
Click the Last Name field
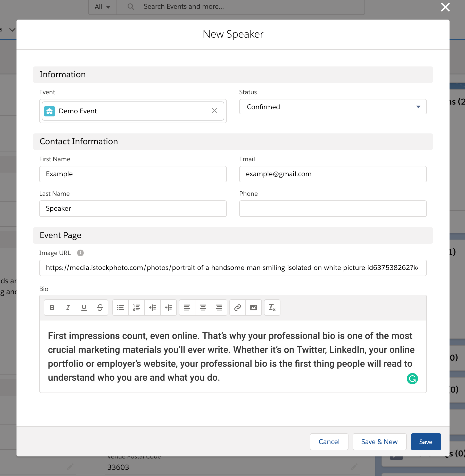[x=133, y=209]
